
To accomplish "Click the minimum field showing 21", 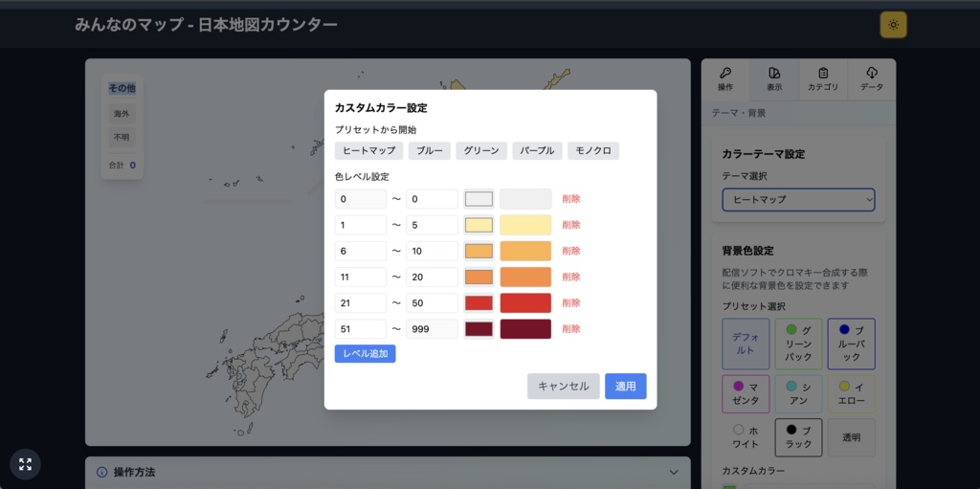I will click(x=361, y=302).
